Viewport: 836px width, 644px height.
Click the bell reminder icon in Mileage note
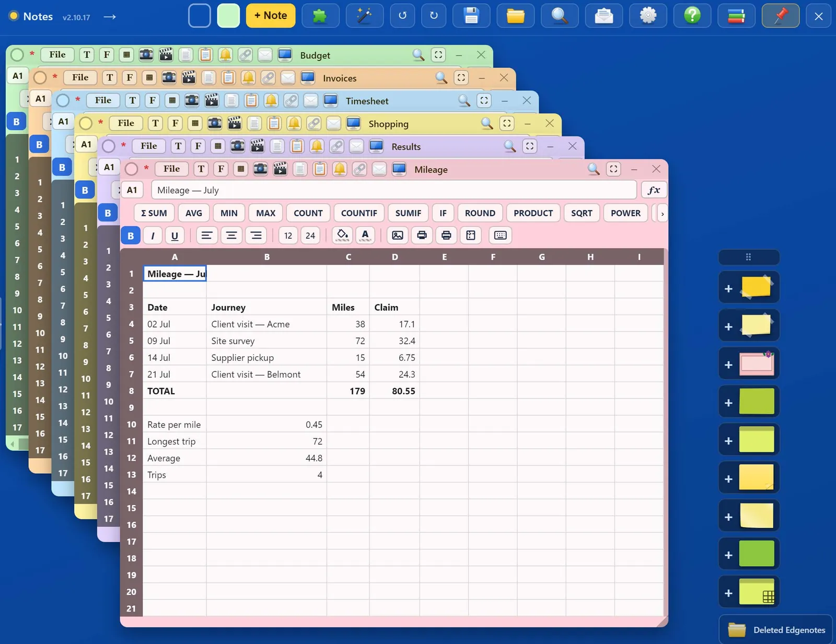(340, 169)
